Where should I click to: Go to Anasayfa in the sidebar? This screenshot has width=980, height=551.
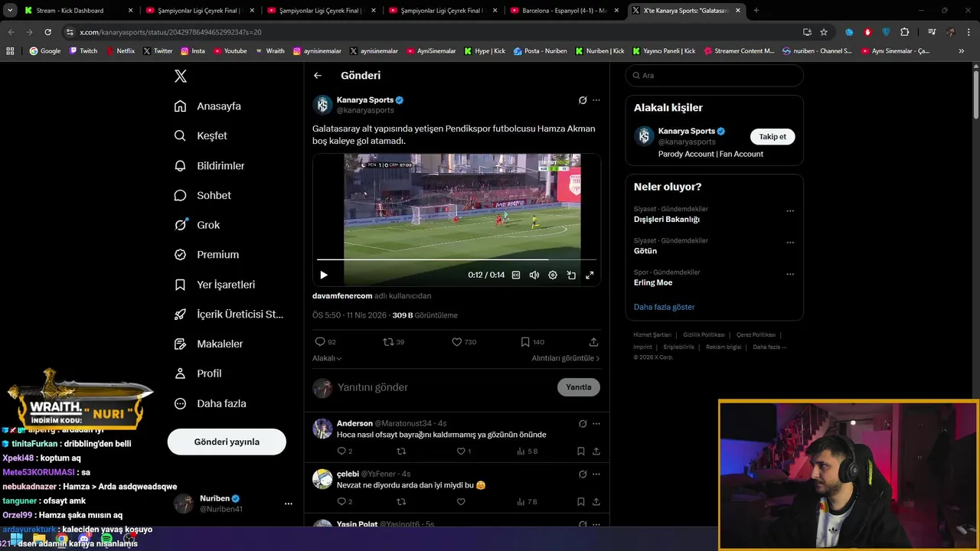point(207,106)
